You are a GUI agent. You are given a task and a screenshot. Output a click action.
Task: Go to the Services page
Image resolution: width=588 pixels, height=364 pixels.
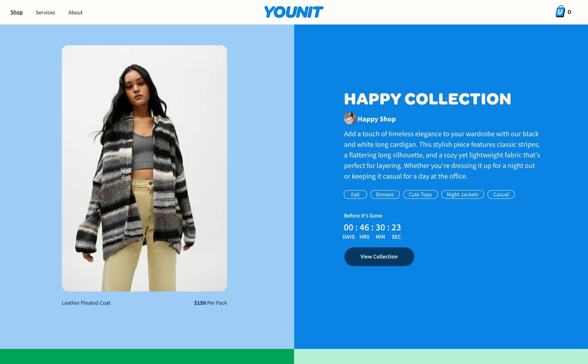pos(45,13)
